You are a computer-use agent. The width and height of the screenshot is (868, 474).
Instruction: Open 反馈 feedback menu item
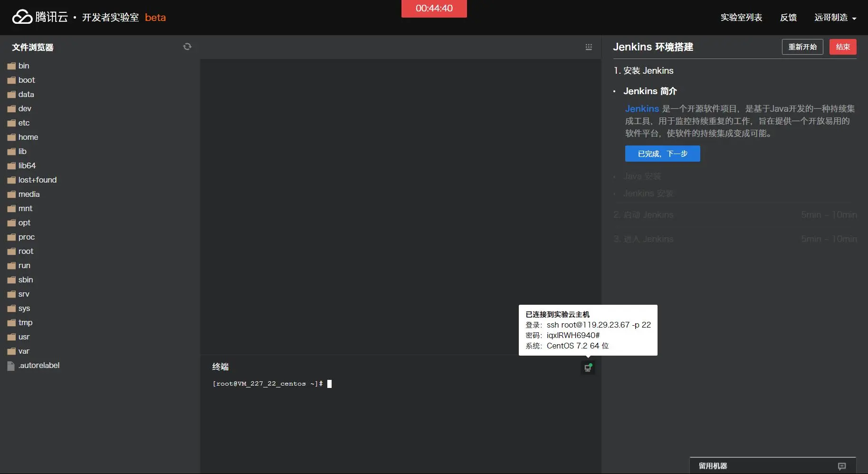[x=788, y=18]
